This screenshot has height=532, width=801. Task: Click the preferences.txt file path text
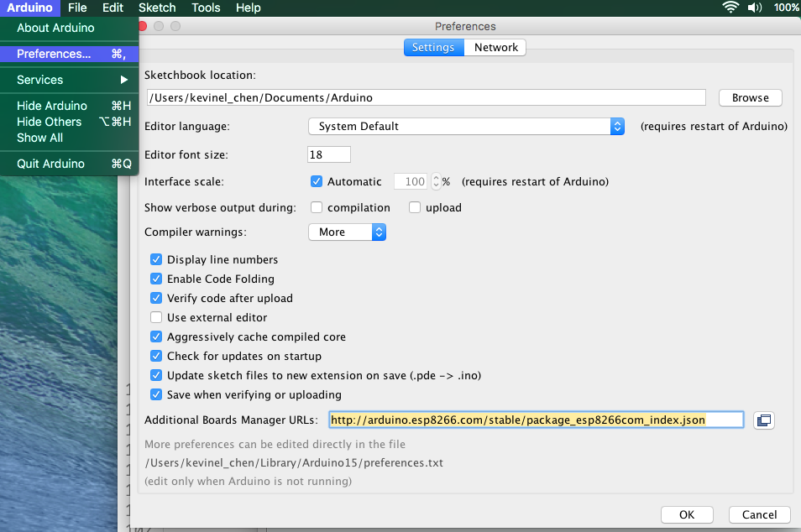pos(294,462)
